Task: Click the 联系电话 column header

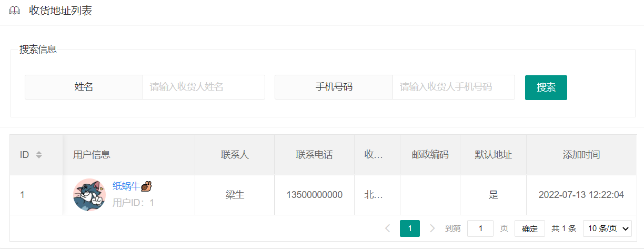Action: tap(315, 155)
